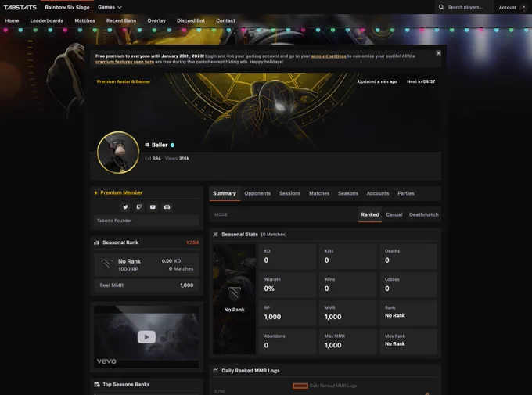Screen dimensions: 532x395
Task: Open the Discord social link icon
Action: [x=167, y=207]
